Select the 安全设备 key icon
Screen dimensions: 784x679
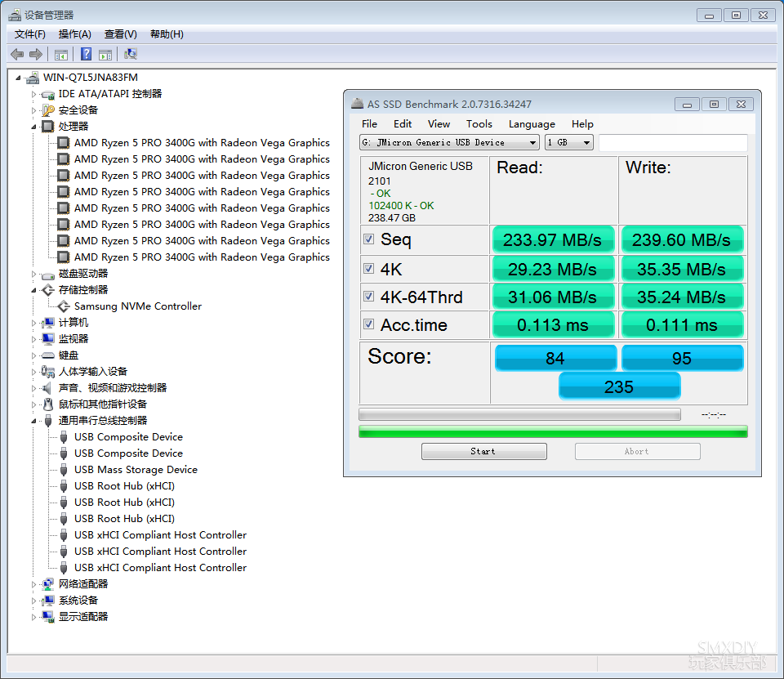pyautogui.click(x=48, y=110)
